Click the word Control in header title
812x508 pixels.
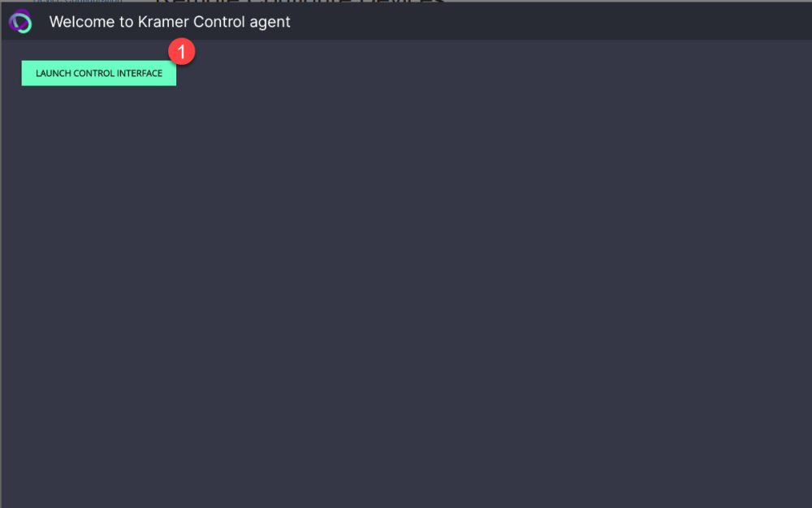218,22
